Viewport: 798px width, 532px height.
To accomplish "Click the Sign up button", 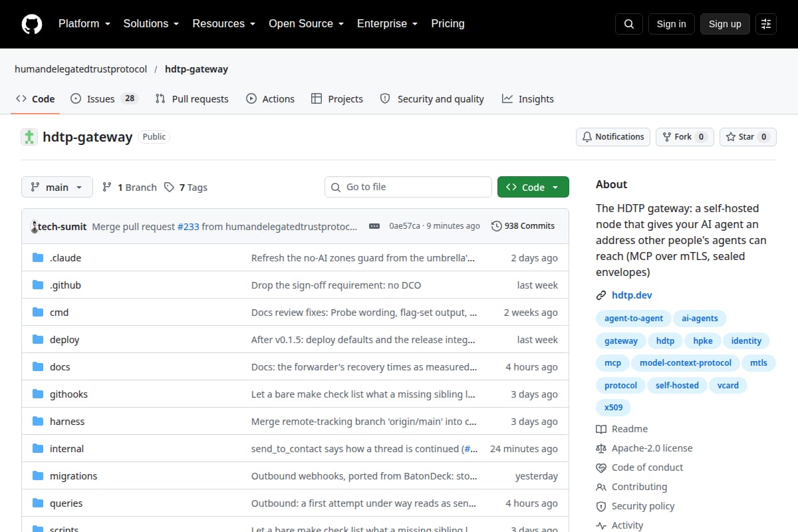I will (725, 24).
